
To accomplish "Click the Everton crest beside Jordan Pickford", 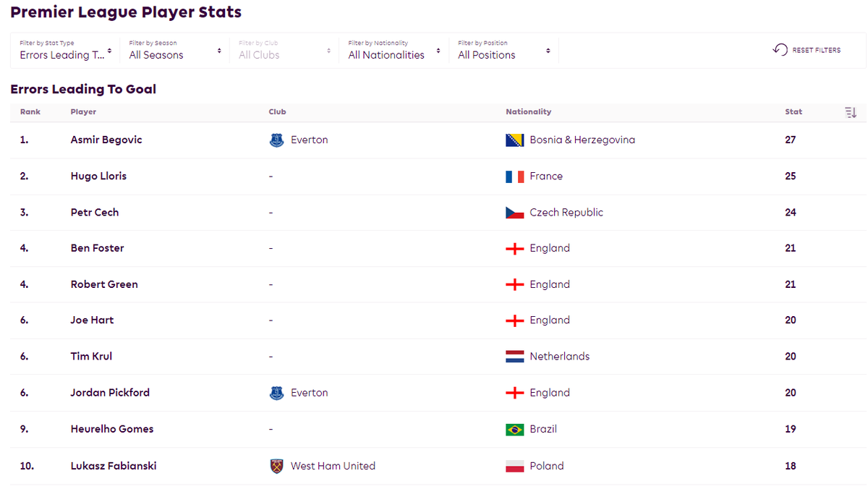I will [x=276, y=393].
